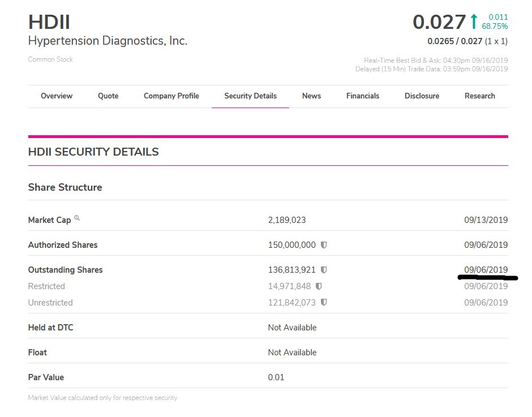Click the HDII ticker symbol heading
This screenshot has width=532, height=417.
[49, 23]
